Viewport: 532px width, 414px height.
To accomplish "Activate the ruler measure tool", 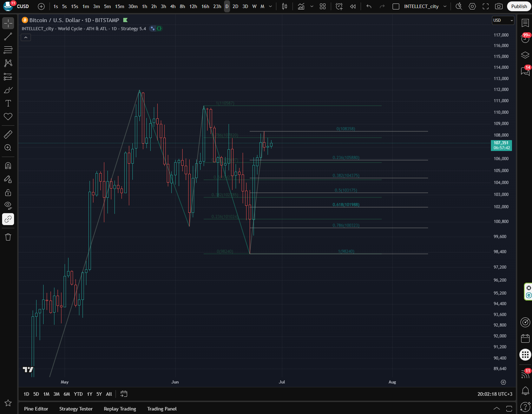I will click(x=8, y=134).
